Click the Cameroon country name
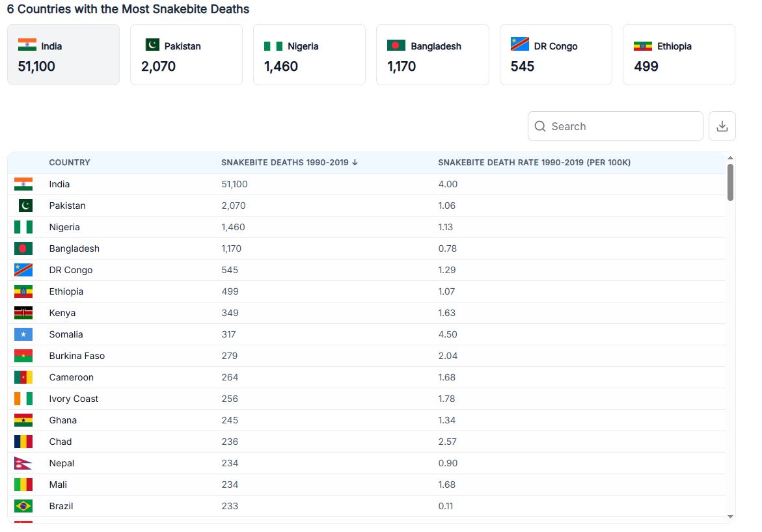The width and height of the screenshot is (762, 532). tap(72, 377)
